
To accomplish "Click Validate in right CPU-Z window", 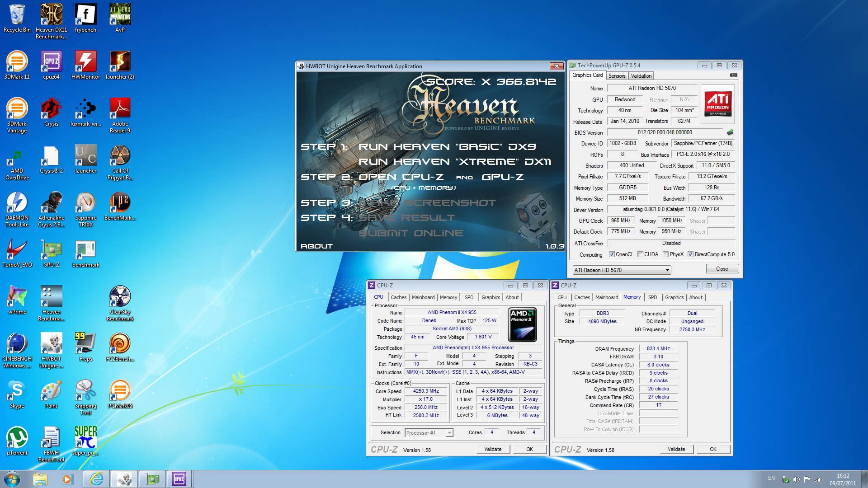I will (x=676, y=449).
